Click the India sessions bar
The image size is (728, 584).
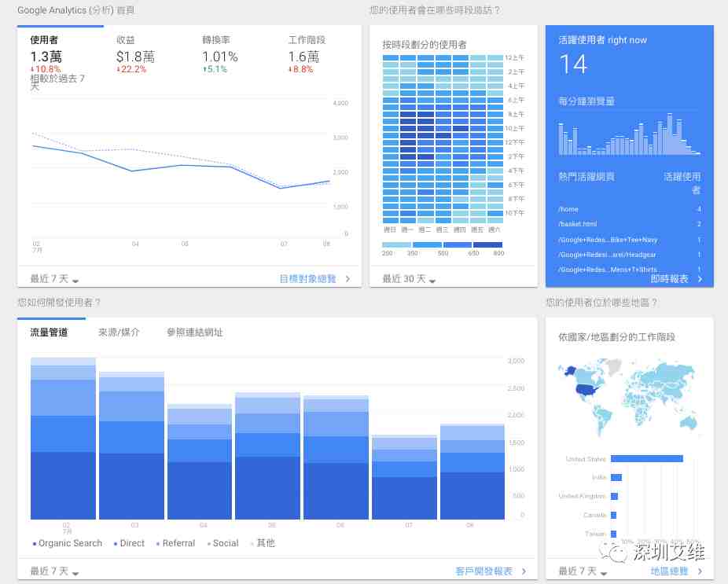(616, 477)
